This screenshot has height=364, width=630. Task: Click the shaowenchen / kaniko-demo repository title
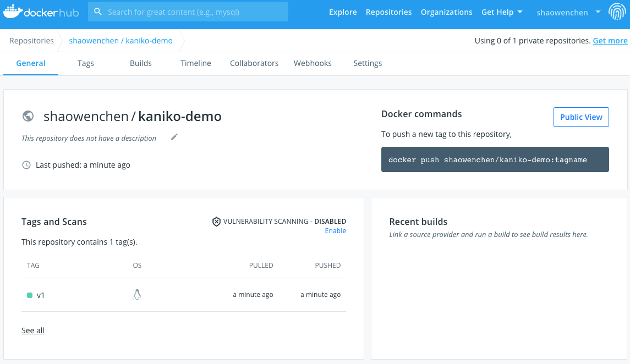[132, 117]
